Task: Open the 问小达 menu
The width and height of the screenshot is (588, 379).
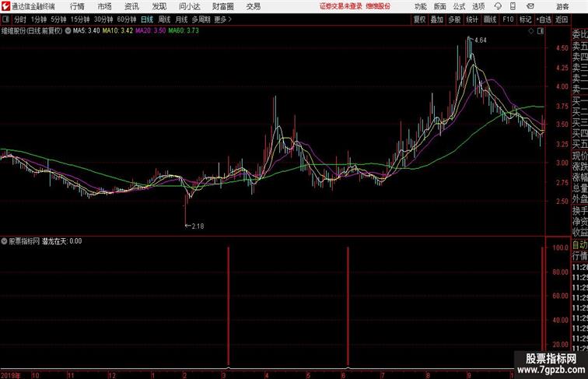Action: click(x=189, y=6)
